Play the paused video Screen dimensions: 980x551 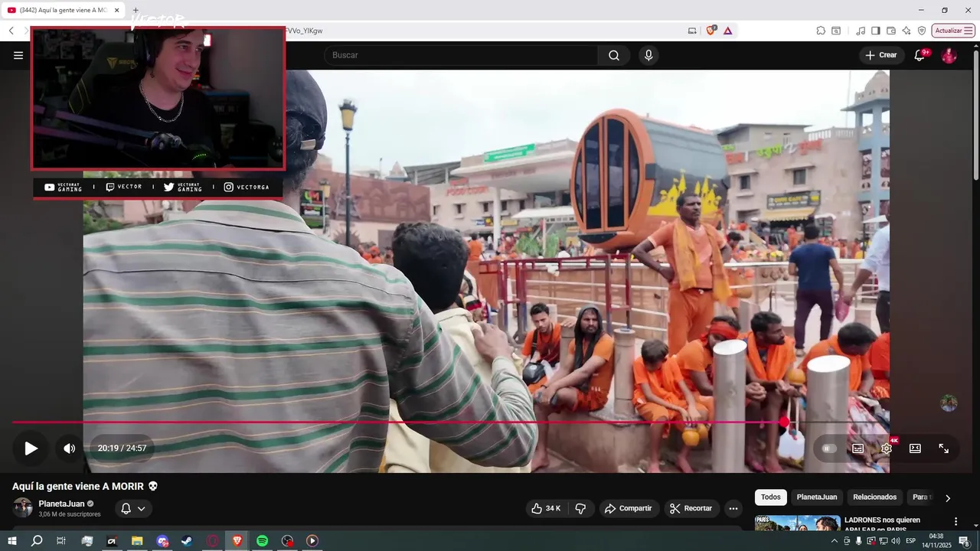[x=31, y=448]
